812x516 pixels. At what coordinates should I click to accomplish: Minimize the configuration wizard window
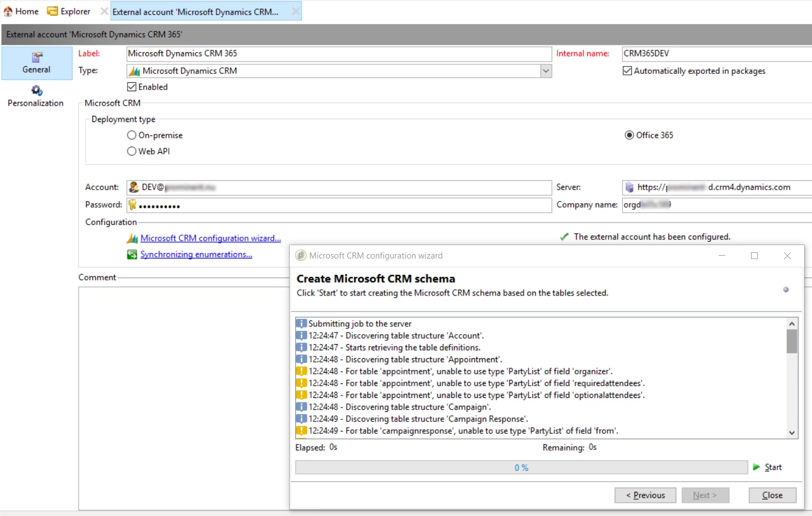point(722,256)
